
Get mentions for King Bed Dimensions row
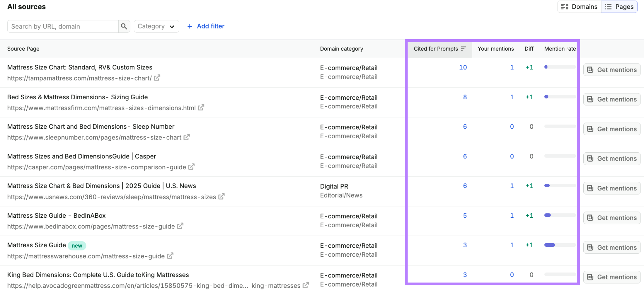[612, 277]
